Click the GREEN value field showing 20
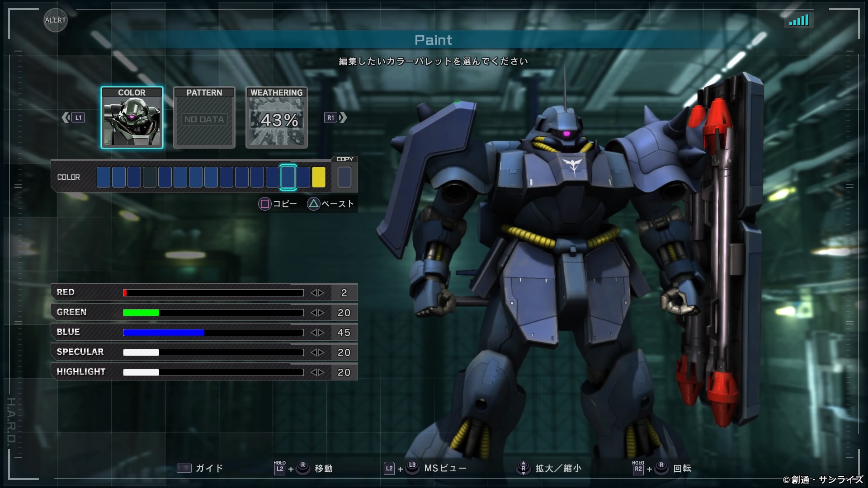This screenshot has width=868, height=488. pyautogui.click(x=344, y=313)
